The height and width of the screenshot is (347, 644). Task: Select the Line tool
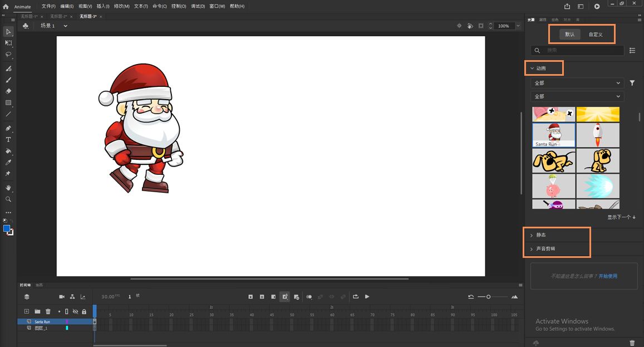click(x=8, y=114)
